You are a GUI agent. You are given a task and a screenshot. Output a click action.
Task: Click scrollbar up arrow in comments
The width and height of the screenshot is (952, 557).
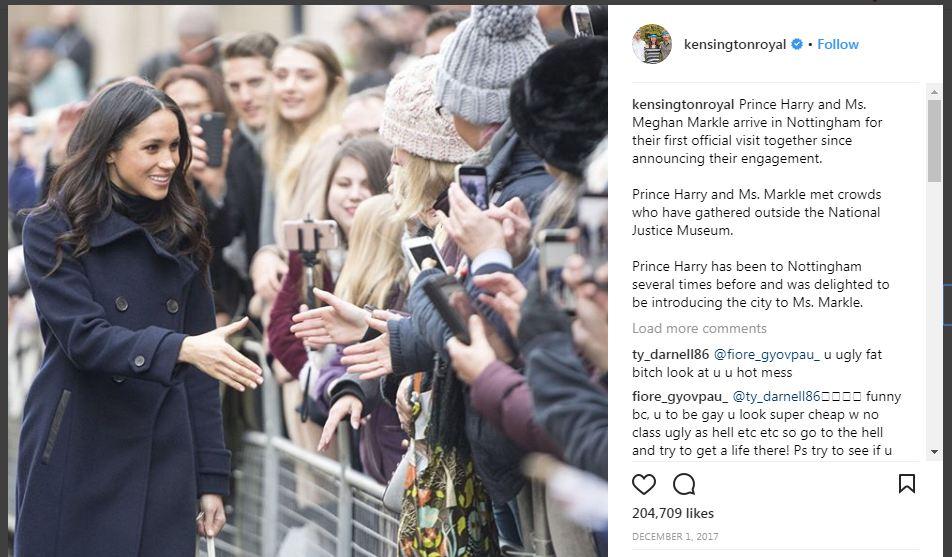934,92
